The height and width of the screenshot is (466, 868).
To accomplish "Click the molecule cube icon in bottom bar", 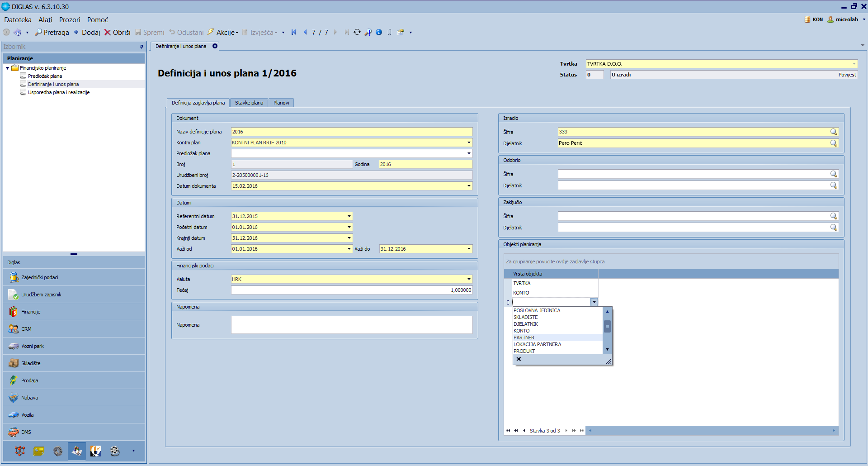I will [20, 451].
